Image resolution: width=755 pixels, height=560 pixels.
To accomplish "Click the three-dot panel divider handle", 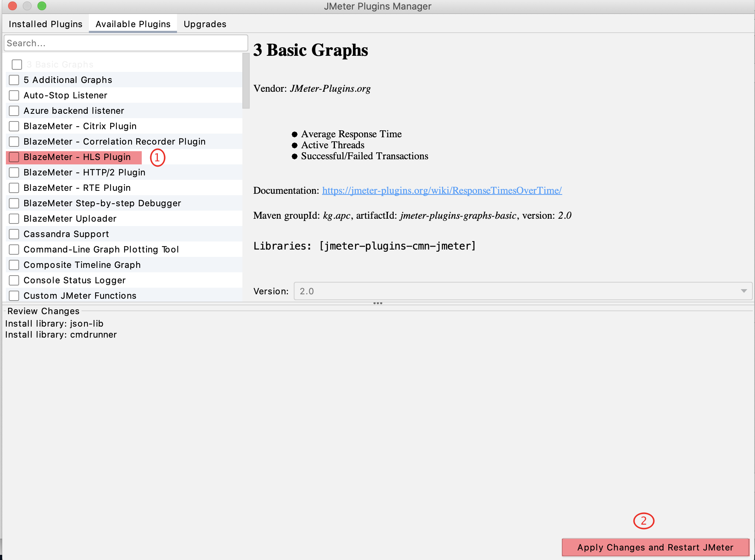I will pos(377,303).
